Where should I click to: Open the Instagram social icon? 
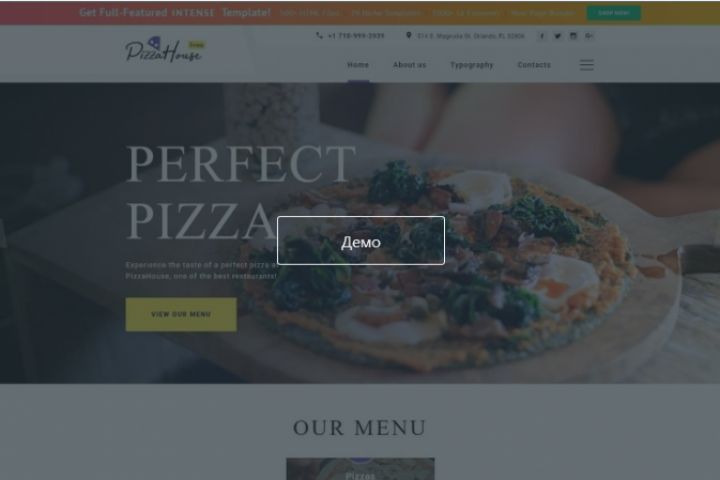click(x=573, y=36)
